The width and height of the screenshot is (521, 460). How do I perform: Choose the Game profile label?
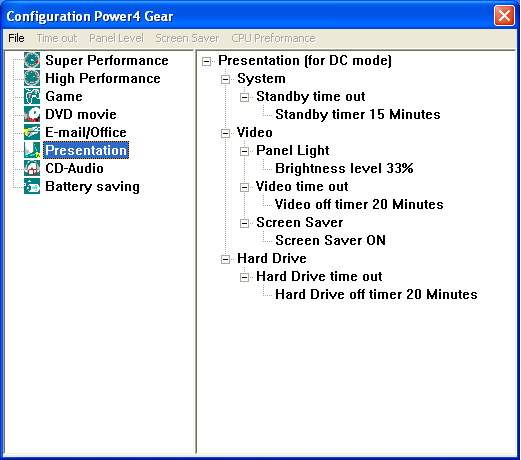(x=64, y=96)
